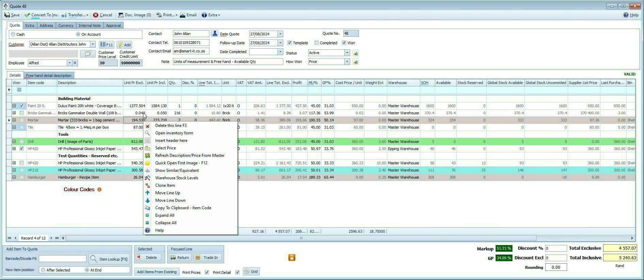Click the customer note speech bubble icon
Image resolution: width=644 pixels, height=280 pixels.
click(x=88, y=54)
